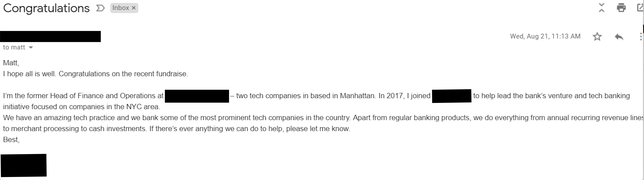Click the 'Matt,' greeting line

(x=11, y=63)
